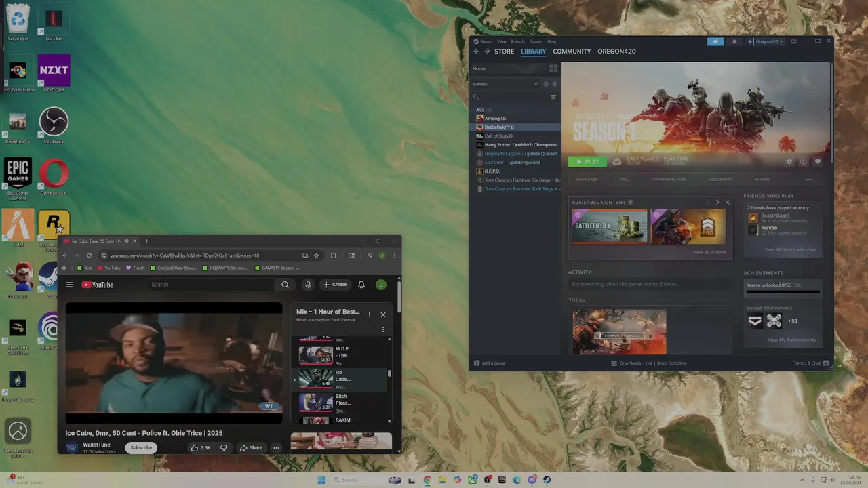The image size is (868, 488).
Task: Open Mix playlist more options menu
Action: pos(370,314)
